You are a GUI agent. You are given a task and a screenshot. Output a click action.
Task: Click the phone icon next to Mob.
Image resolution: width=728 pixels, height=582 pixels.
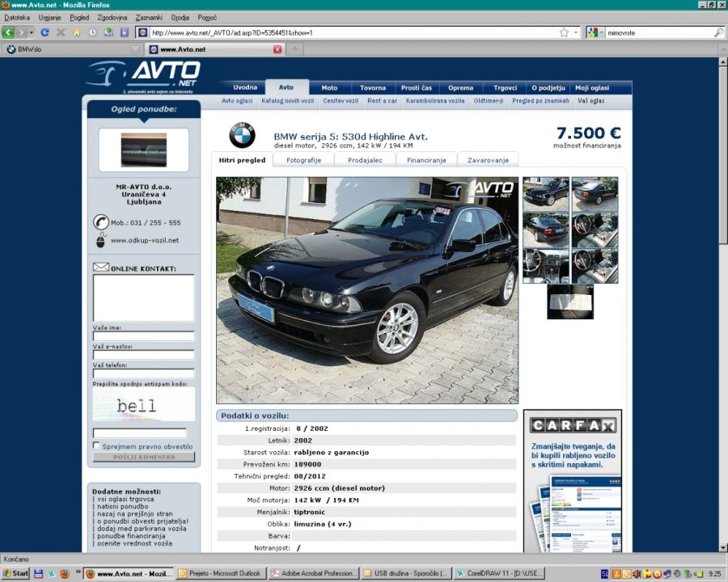[x=100, y=222]
